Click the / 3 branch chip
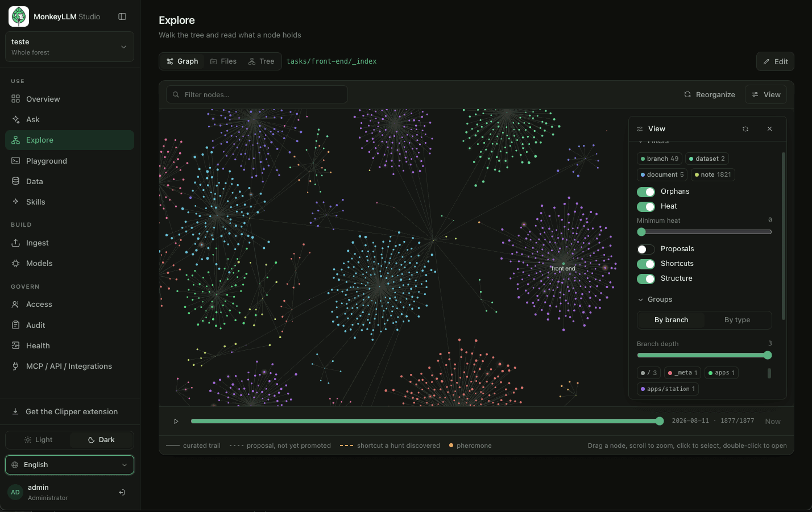This screenshot has width=812, height=512. pyautogui.click(x=649, y=373)
